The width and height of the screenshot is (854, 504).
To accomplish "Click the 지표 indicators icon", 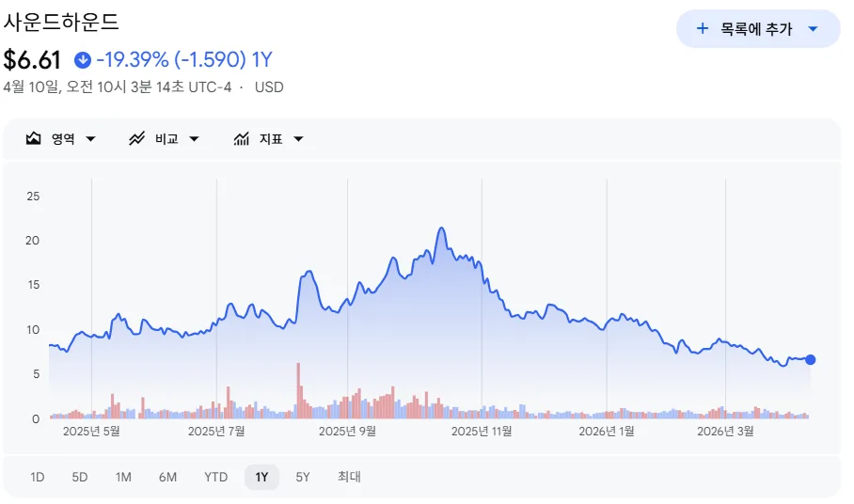I will 242,139.
